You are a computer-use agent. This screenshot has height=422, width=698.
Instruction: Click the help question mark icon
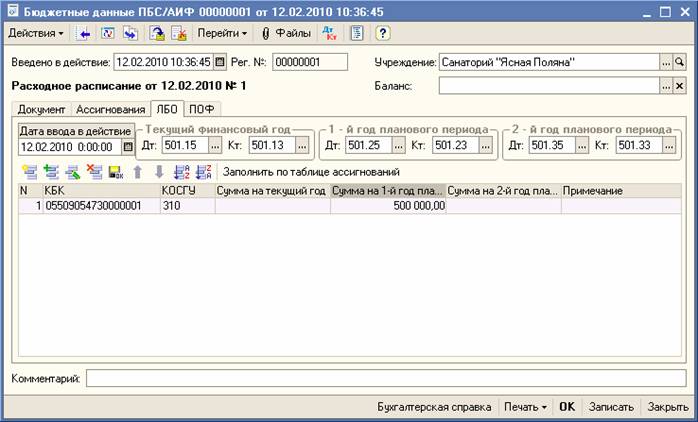point(382,34)
